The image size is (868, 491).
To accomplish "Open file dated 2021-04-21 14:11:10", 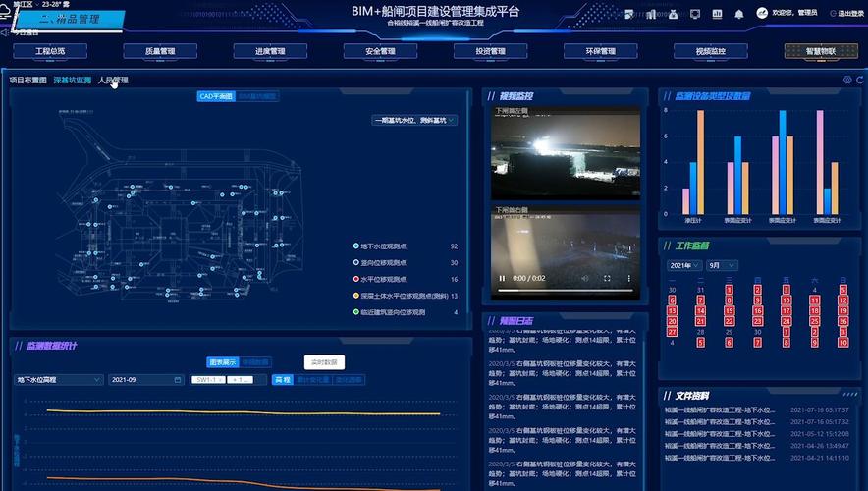I will 757,458.
